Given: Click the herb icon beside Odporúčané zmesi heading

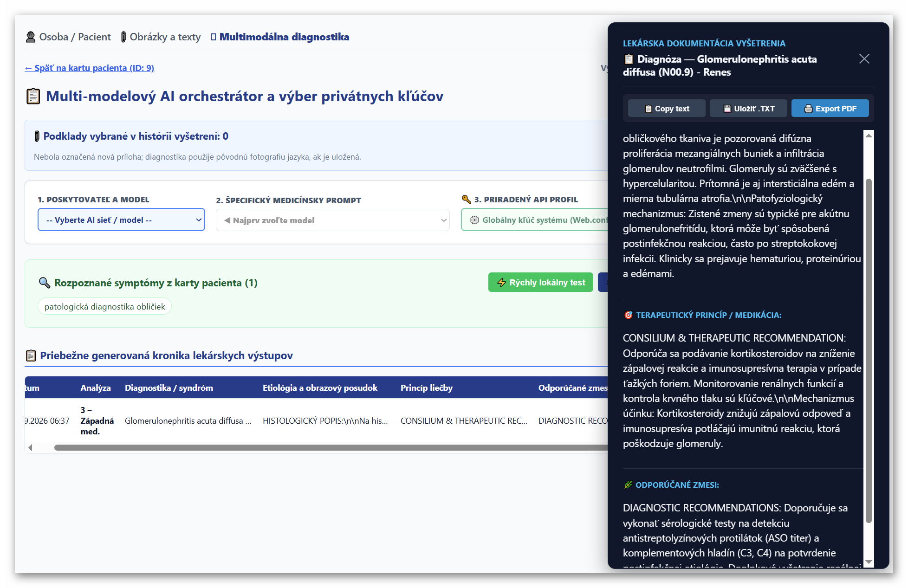Looking at the screenshot, I should pyautogui.click(x=628, y=485).
